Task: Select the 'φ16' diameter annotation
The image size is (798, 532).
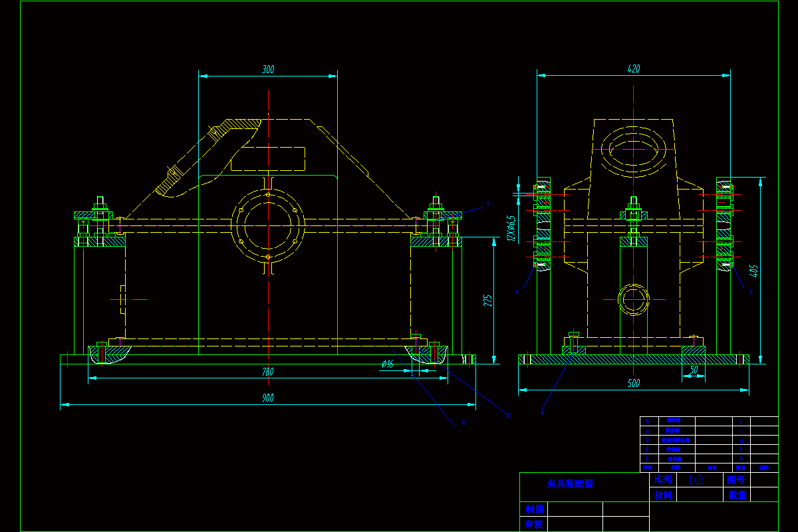Action: pyautogui.click(x=388, y=364)
